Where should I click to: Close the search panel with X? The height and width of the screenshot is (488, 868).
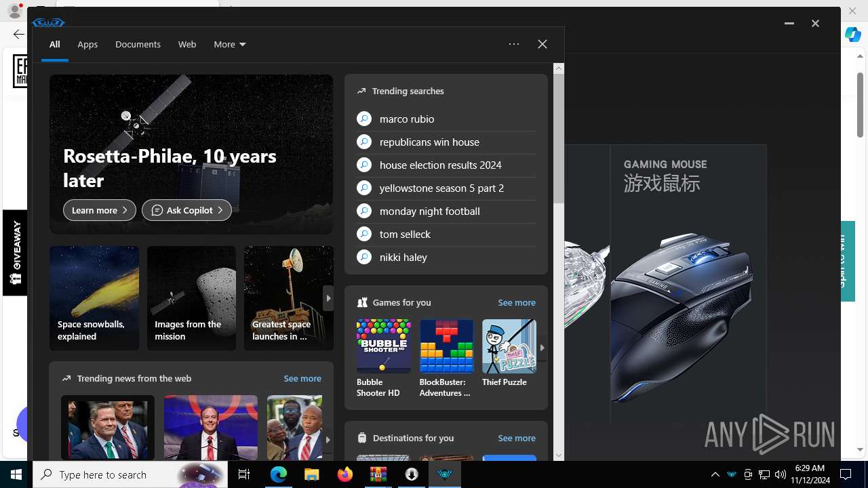coord(542,44)
